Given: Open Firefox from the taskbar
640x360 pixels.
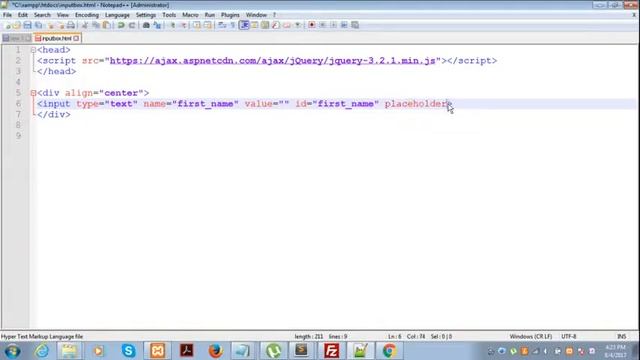Looking at the screenshot, I should pyautogui.click(x=215, y=351).
